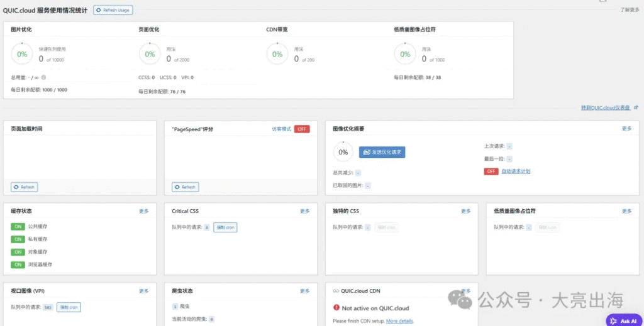Open the More details link
644x326 pixels.
[x=399, y=321]
